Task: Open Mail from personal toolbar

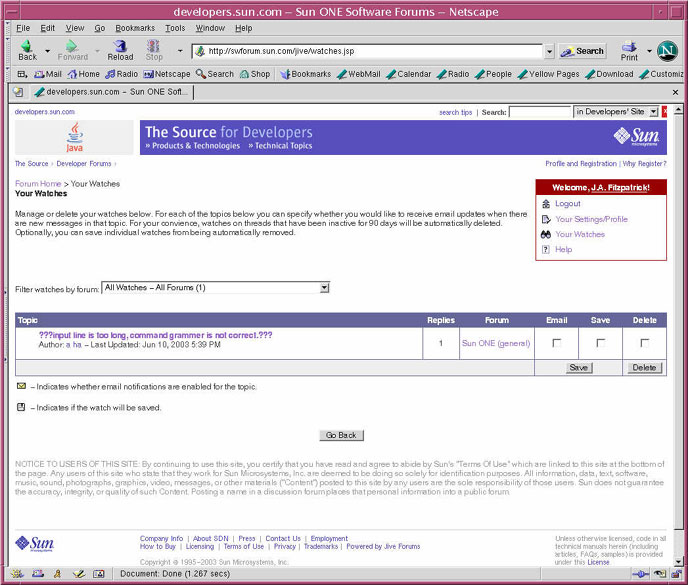Action: tap(48, 74)
